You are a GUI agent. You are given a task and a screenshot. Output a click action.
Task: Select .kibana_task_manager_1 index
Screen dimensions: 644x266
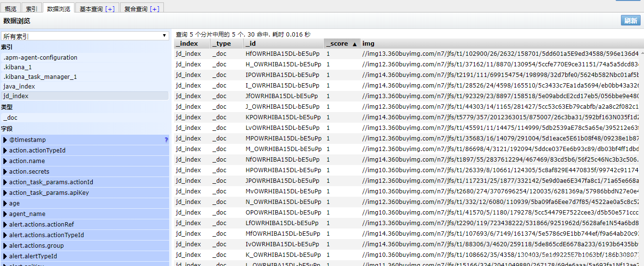(x=85, y=76)
